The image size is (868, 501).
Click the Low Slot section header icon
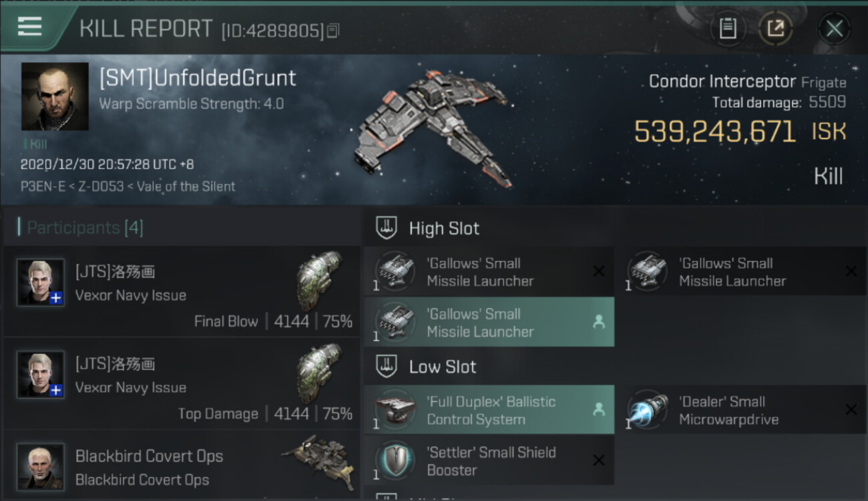[x=387, y=366]
